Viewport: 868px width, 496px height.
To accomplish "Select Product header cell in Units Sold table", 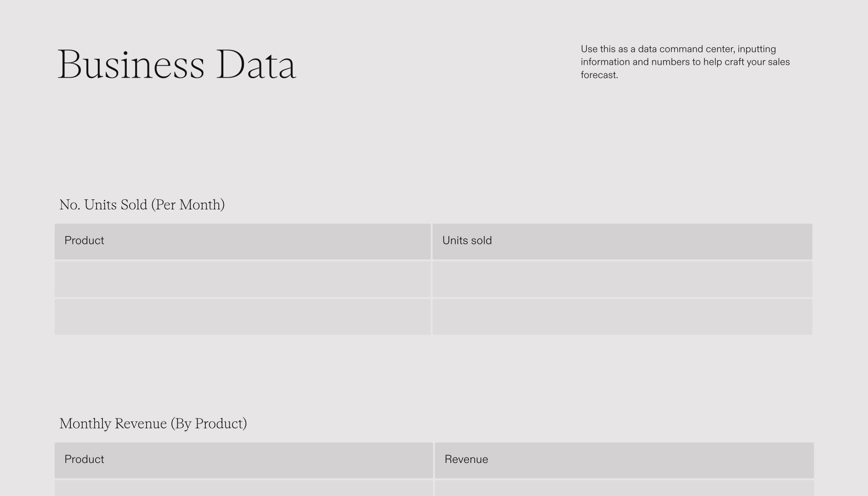I will coord(243,241).
